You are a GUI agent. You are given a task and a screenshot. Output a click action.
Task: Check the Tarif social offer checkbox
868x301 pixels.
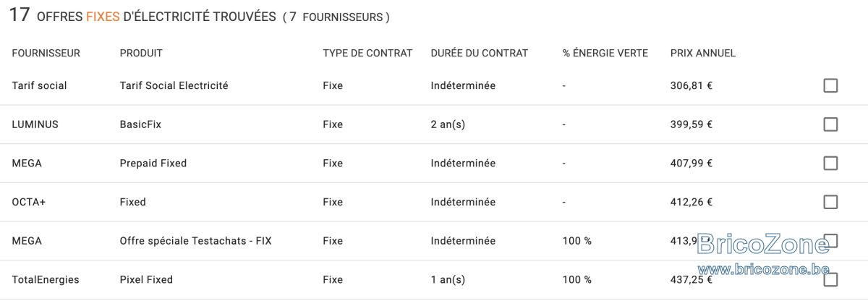pos(830,86)
